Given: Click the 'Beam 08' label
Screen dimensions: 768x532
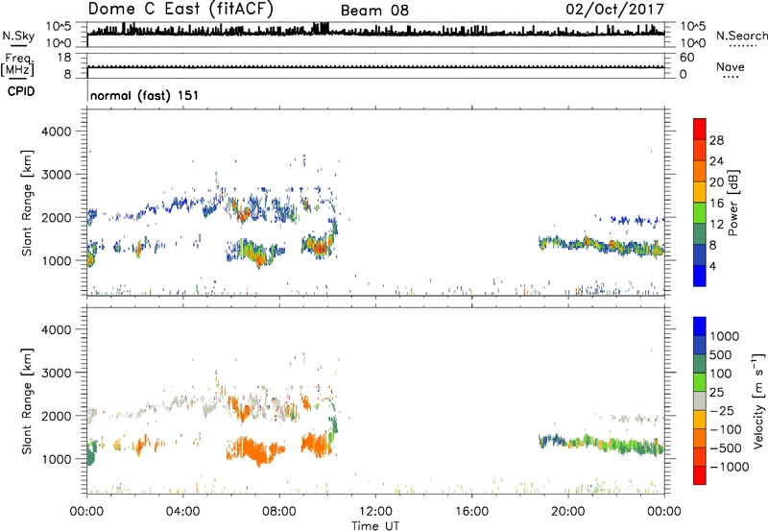Looking at the screenshot, I should tap(374, 11).
